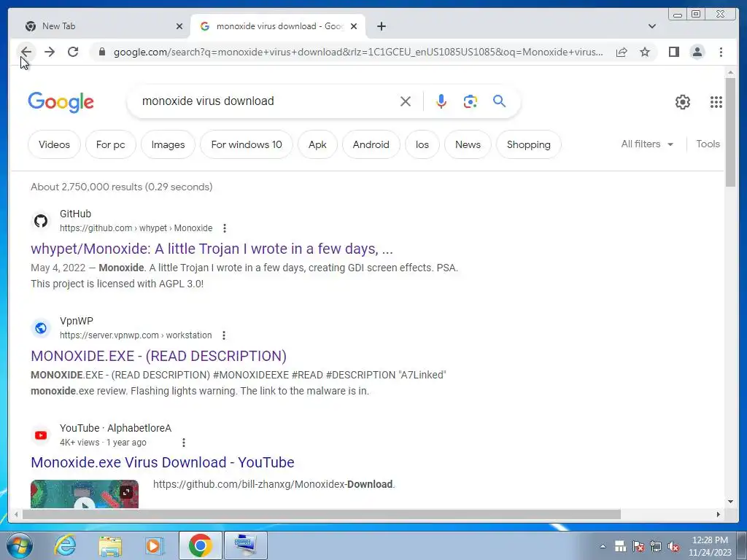Launch Internet Explorer from taskbar
The image size is (747, 560).
coord(65,545)
